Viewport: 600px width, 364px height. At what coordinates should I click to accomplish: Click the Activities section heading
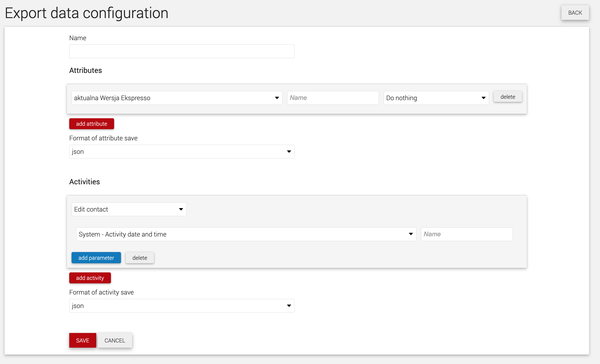(84, 182)
